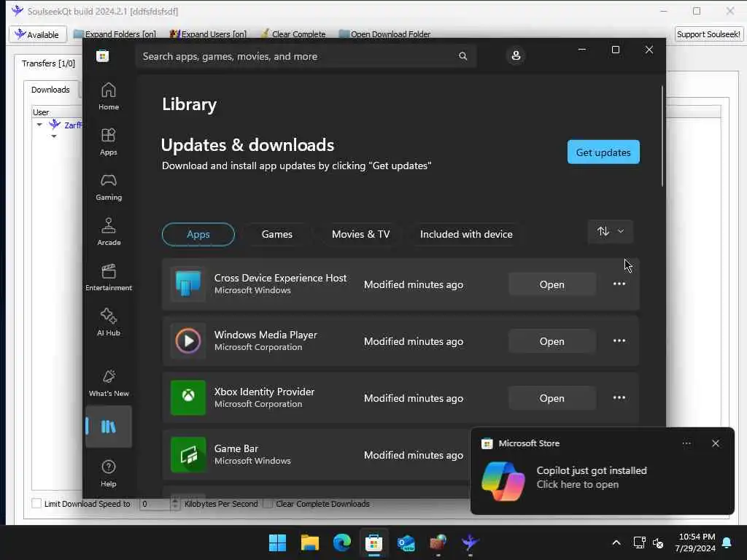Click download speed spinner arrows in Soulseek
Screen dimensions: 747x560
175,503
